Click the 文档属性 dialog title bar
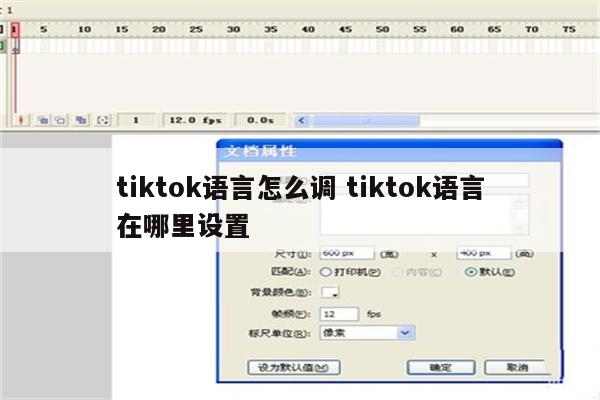600x400 pixels. 390,151
